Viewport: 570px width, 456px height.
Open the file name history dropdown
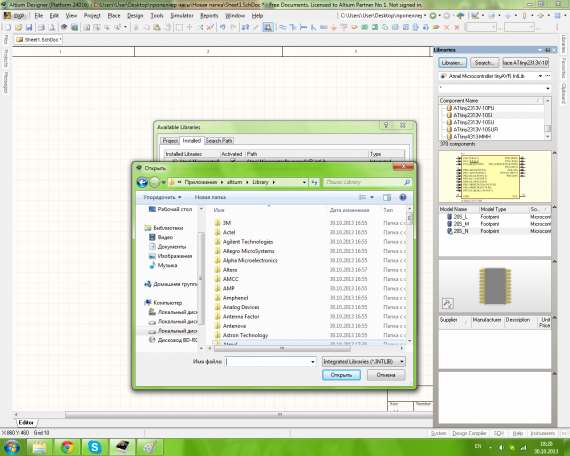coord(313,361)
